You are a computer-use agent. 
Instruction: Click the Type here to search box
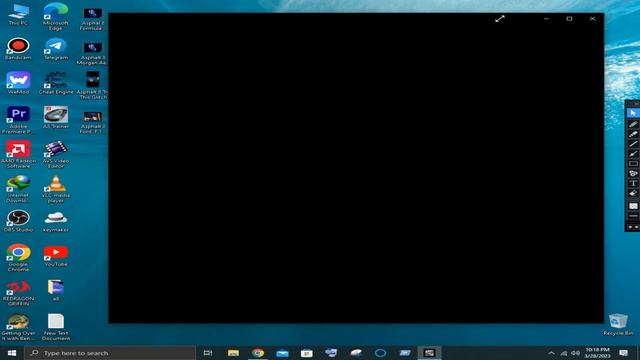click(x=110, y=353)
